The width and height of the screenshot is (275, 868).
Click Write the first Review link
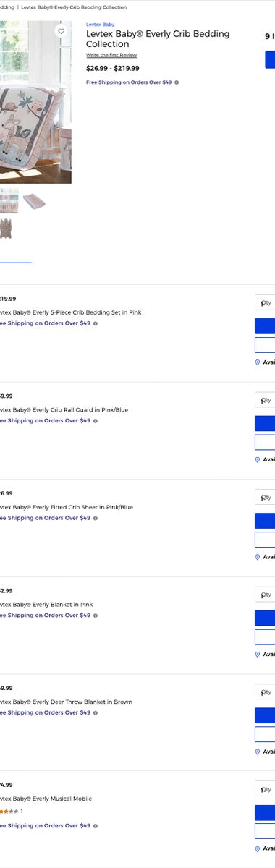(111, 55)
